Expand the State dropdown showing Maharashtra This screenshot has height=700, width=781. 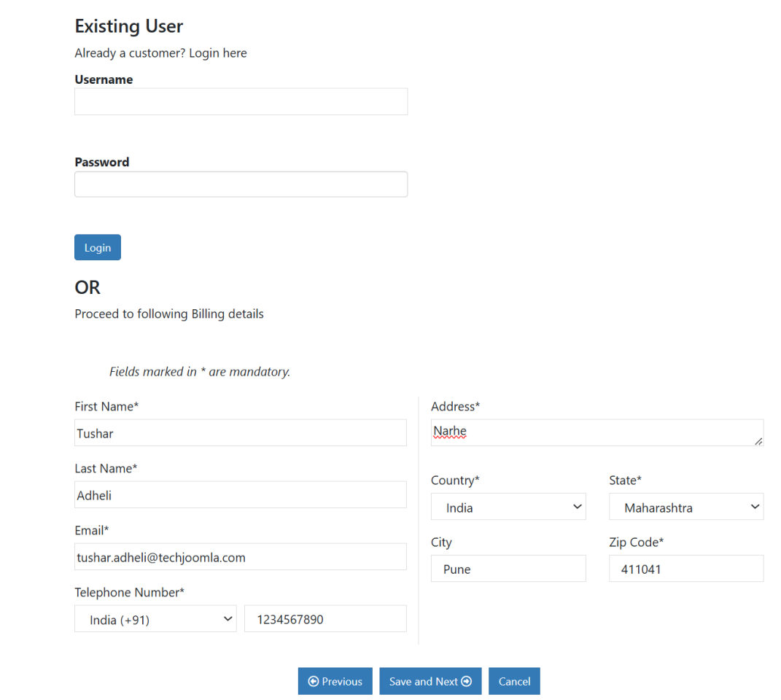pyautogui.click(x=686, y=507)
